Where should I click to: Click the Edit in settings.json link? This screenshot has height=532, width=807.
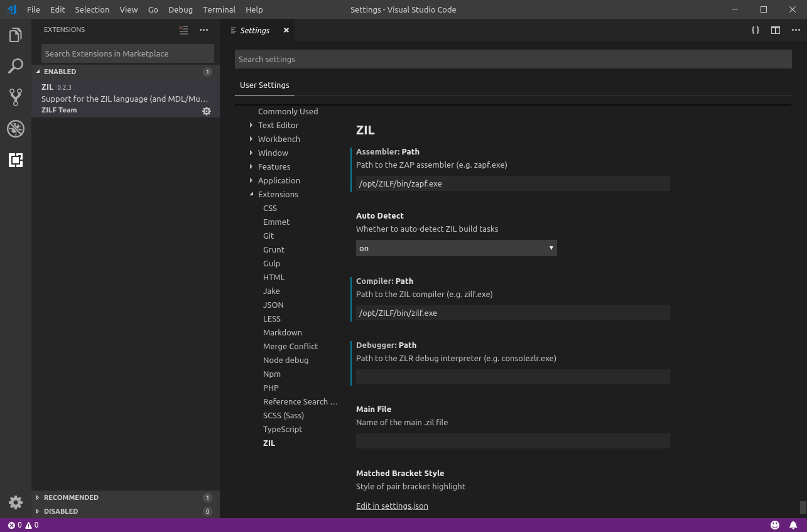[392, 506]
